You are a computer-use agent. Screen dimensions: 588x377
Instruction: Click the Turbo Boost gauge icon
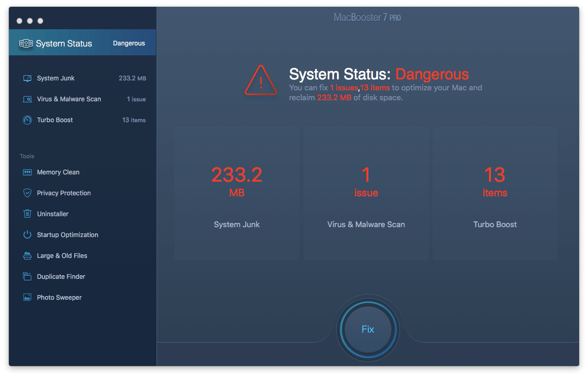tap(27, 120)
